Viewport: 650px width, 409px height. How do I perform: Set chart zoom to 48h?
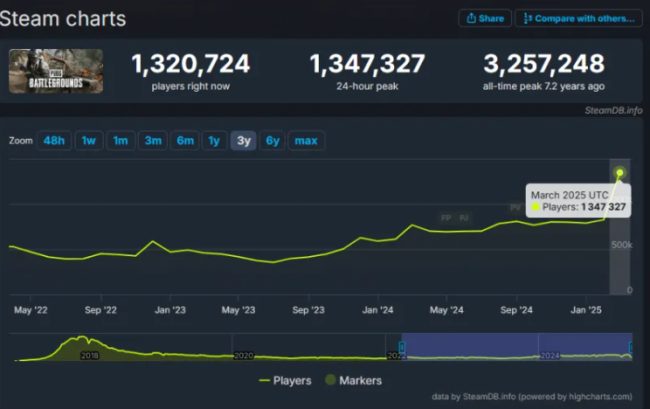(54, 140)
